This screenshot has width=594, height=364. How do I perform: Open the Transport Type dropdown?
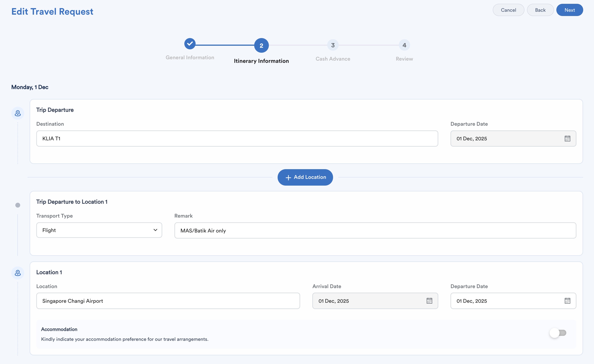point(99,230)
